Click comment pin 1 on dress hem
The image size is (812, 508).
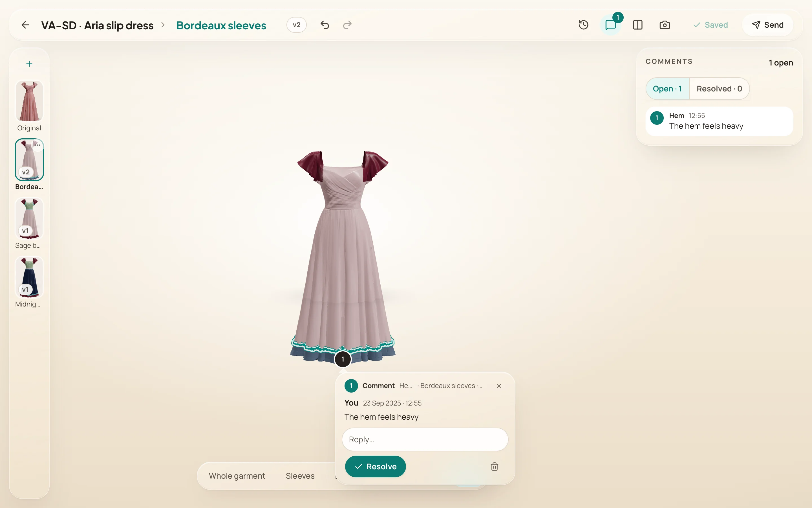coord(343,359)
